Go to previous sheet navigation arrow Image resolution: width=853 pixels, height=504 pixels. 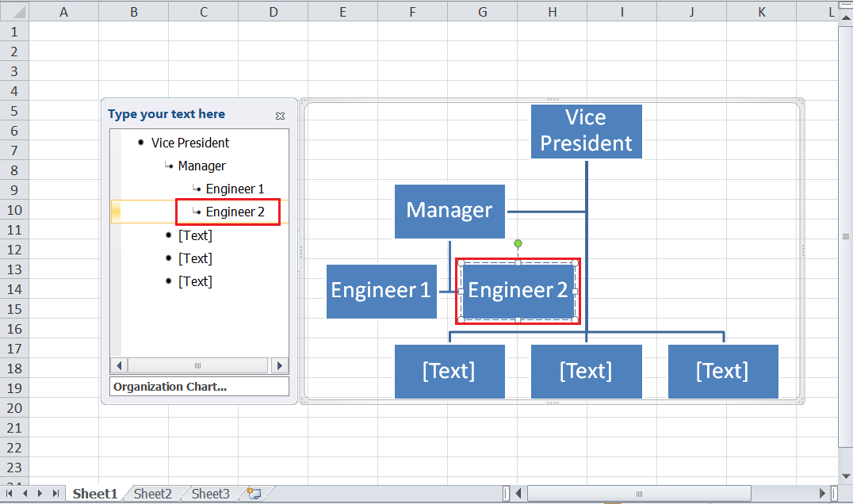click(x=25, y=493)
